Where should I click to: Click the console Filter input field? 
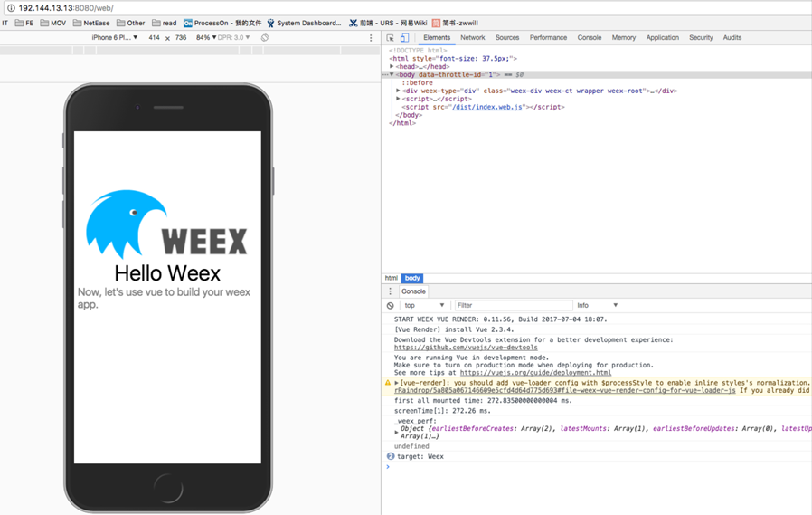(x=512, y=306)
